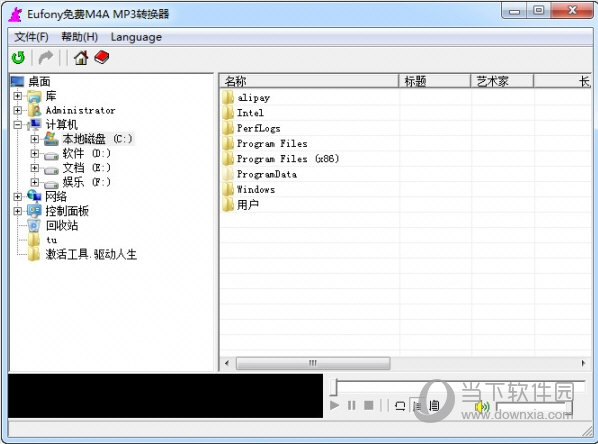Select 回收站 in the folder tree
Viewport: 598px width, 444px height.
coord(62,225)
